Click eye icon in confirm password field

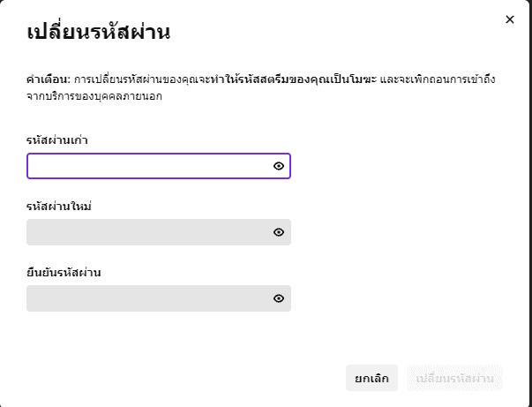[278, 298]
